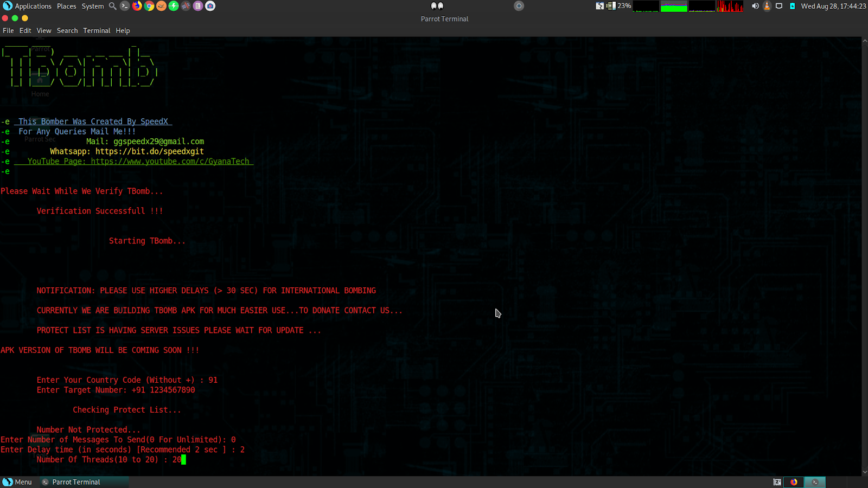Click the first black system monitor graph

coord(646,6)
